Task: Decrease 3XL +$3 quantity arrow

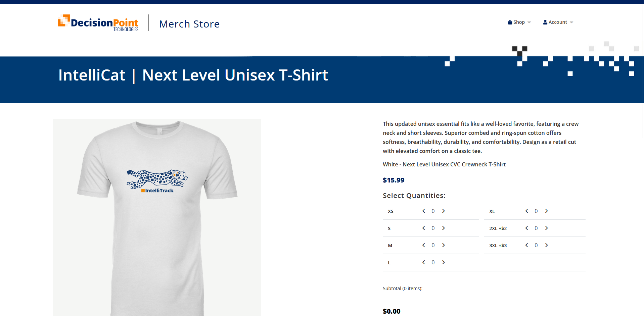Action: pos(527,245)
